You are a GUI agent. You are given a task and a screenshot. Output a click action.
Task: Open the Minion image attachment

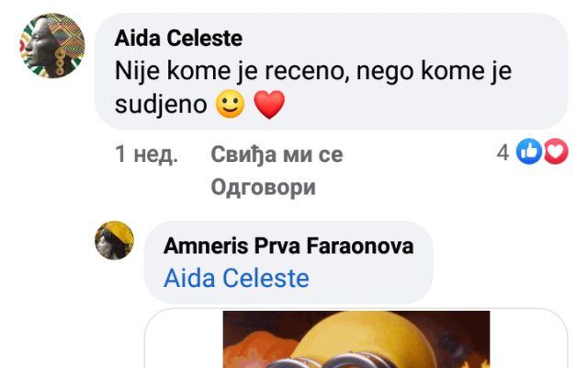[x=356, y=339]
